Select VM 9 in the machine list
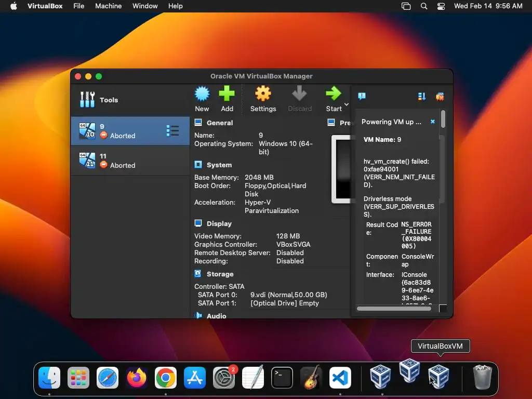 pos(130,131)
